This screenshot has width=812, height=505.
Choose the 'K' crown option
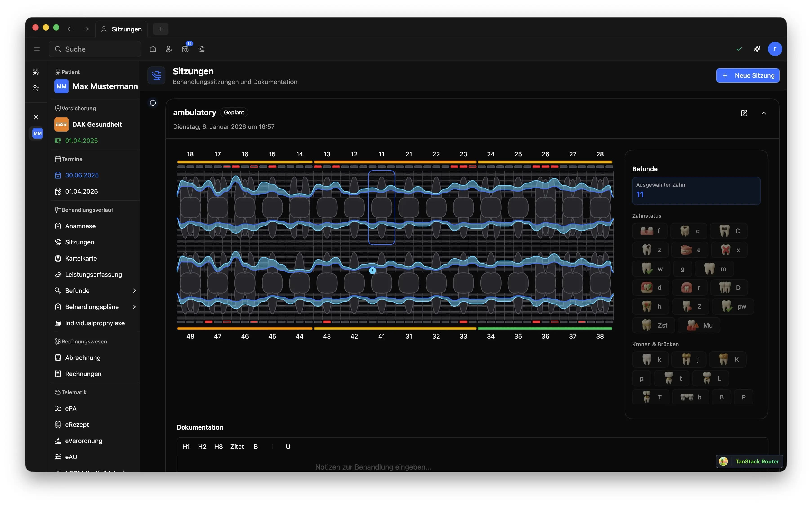pos(728,359)
